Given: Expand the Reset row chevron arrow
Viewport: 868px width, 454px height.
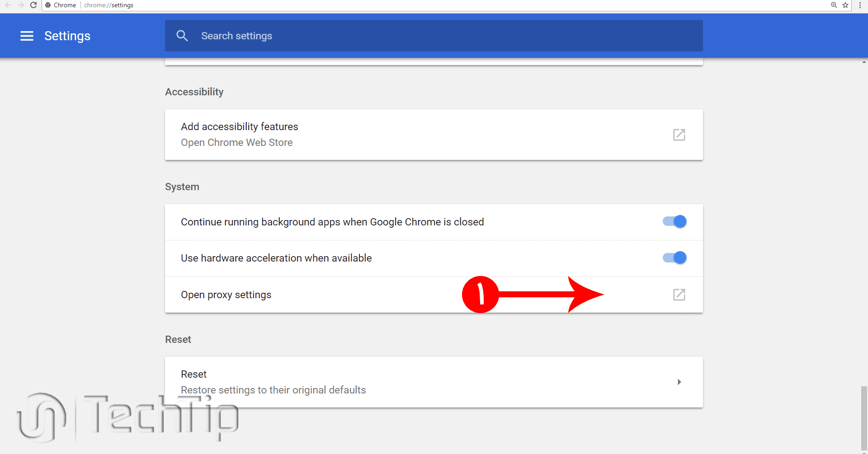Looking at the screenshot, I should (x=679, y=382).
